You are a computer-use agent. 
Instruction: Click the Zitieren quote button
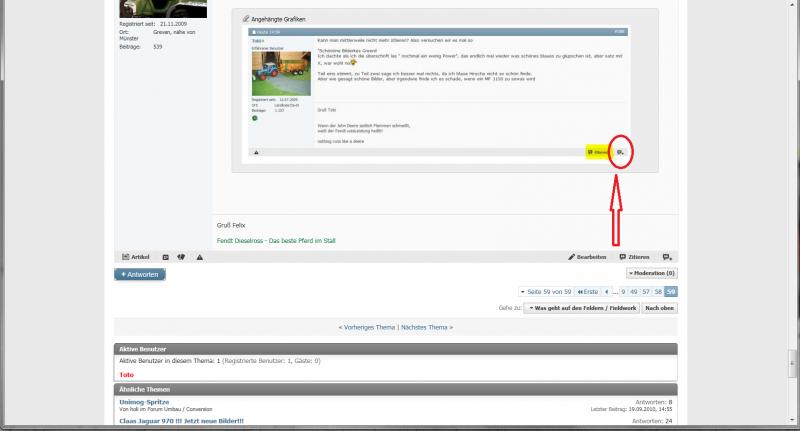point(634,257)
